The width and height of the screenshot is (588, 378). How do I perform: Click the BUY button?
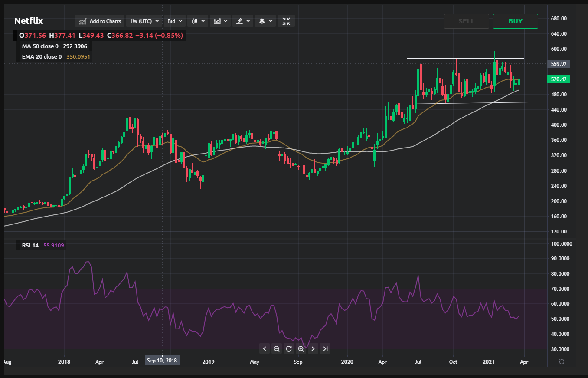(516, 21)
